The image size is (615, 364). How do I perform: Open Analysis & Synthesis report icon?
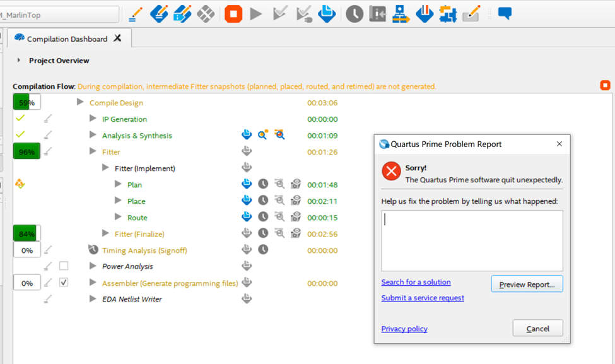point(247,134)
